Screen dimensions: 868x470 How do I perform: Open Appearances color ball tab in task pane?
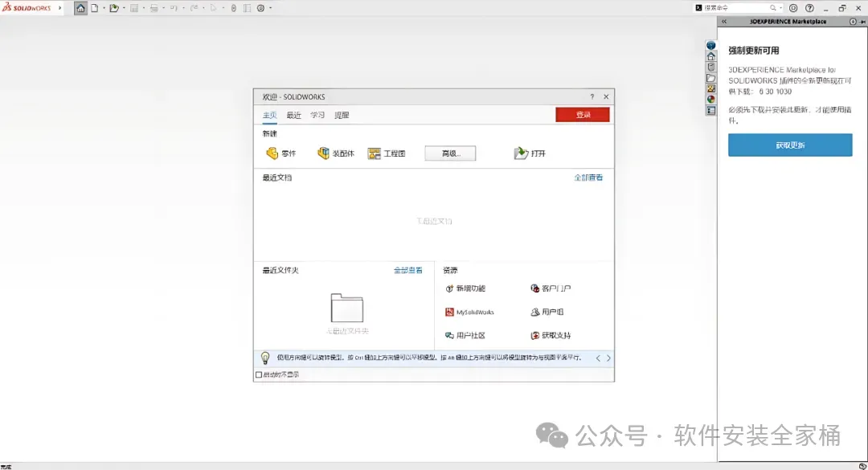710,100
